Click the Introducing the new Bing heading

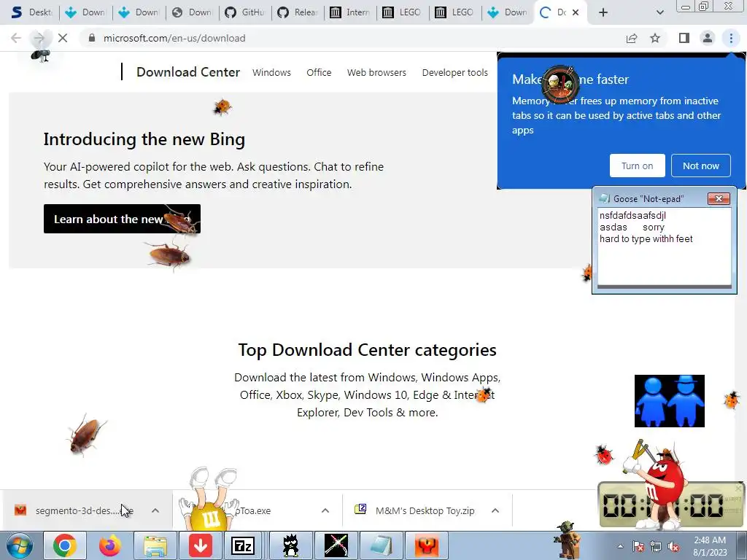(144, 139)
